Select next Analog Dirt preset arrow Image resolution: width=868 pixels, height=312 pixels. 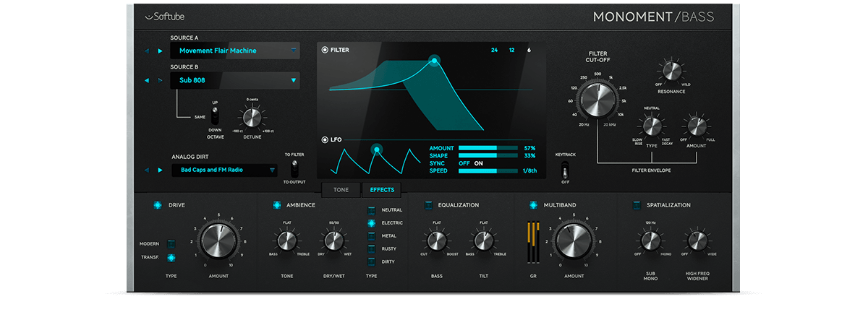tap(160, 170)
